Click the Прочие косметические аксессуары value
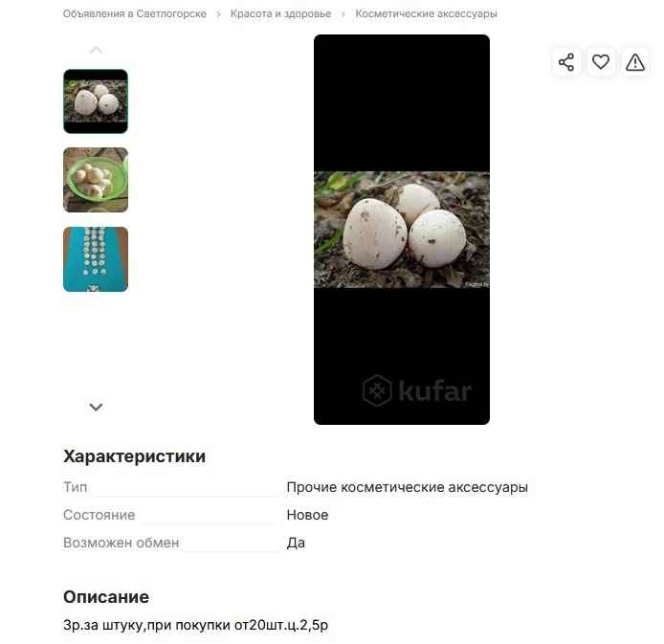The image size is (664, 644). point(407,487)
